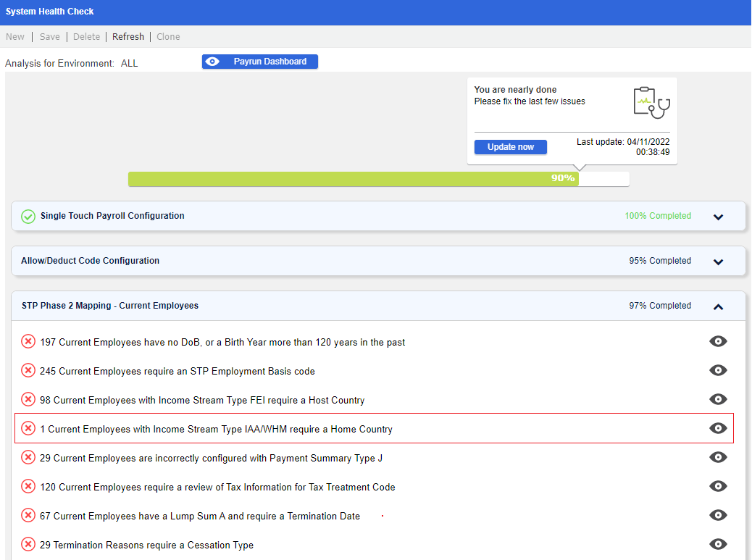Screen dimensions: 752x560
Task: Click '98 Current Employees with Income Stream Type FEI' text
Action: click(202, 401)
